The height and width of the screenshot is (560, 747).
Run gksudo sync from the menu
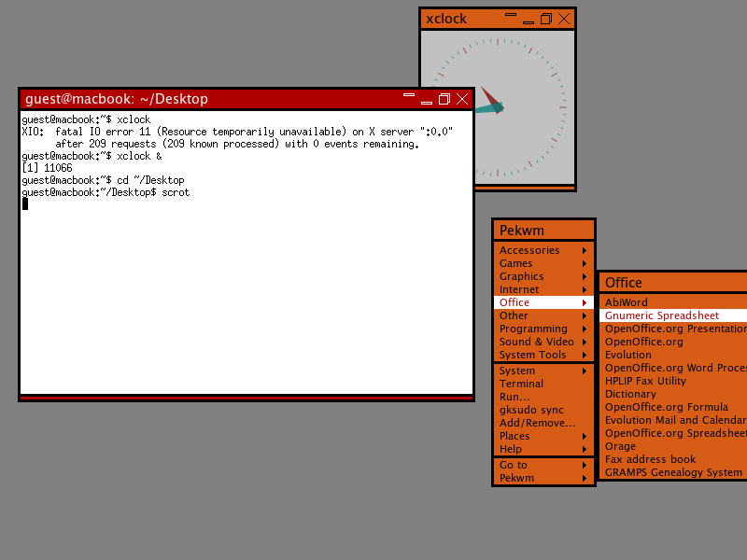click(x=543, y=410)
